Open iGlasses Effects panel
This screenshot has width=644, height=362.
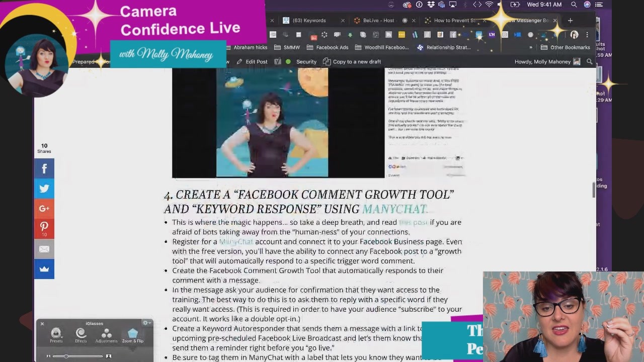pyautogui.click(x=81, y=336)
